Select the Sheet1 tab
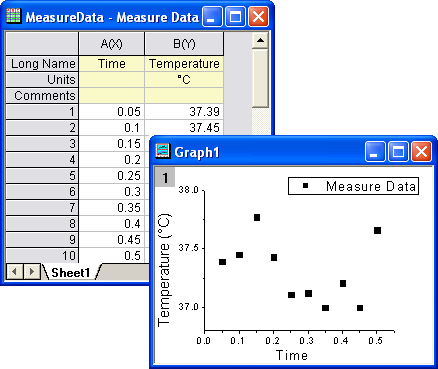This screenshot has width=438, height=369. [71, 272]
